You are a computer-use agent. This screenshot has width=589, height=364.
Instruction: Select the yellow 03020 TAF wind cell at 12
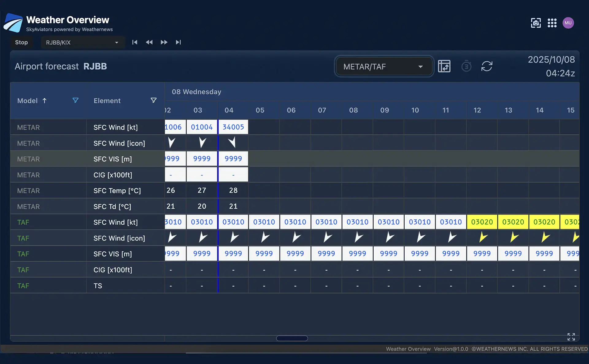[482, 222]
